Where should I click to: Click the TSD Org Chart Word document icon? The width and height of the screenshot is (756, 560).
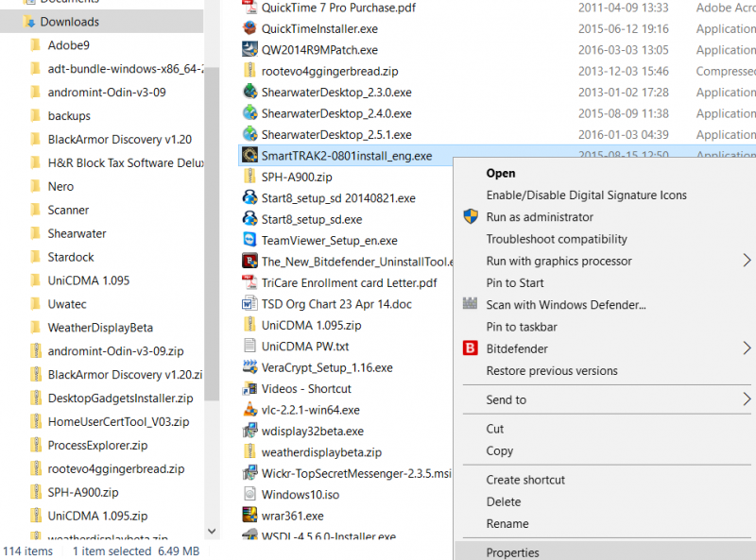click(x=249, y=304)
